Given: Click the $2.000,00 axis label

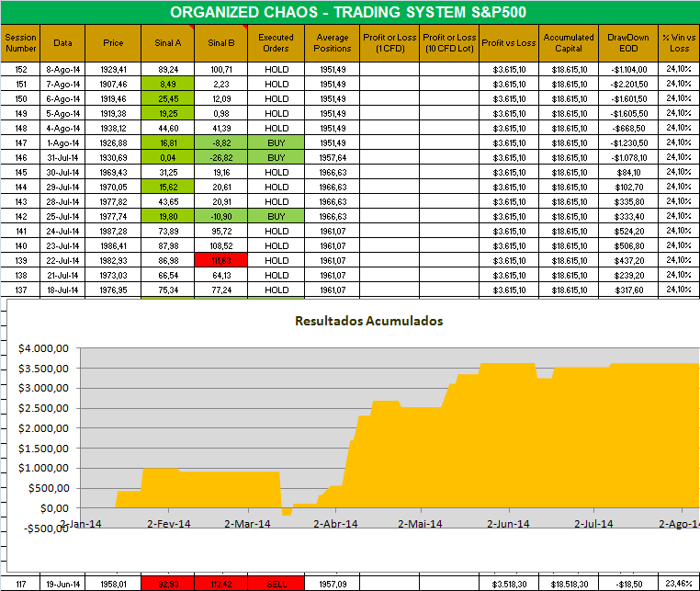Looking at the screenshot, I should tap(43, 428).
